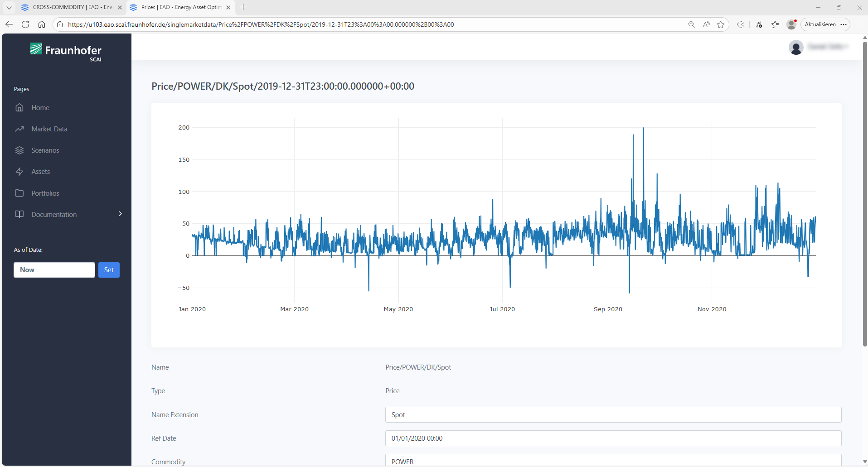Click the Name Extension field with Spot
Image resolution: width=868 pixels, height=467 pixels.
[x=613, y=415]
